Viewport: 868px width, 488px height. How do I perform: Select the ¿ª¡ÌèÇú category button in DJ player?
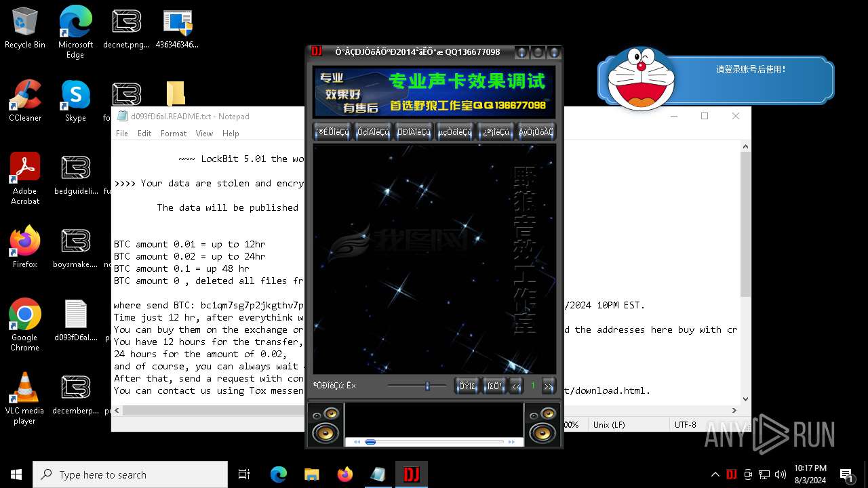pyautogui.click(x=495, y=132)
